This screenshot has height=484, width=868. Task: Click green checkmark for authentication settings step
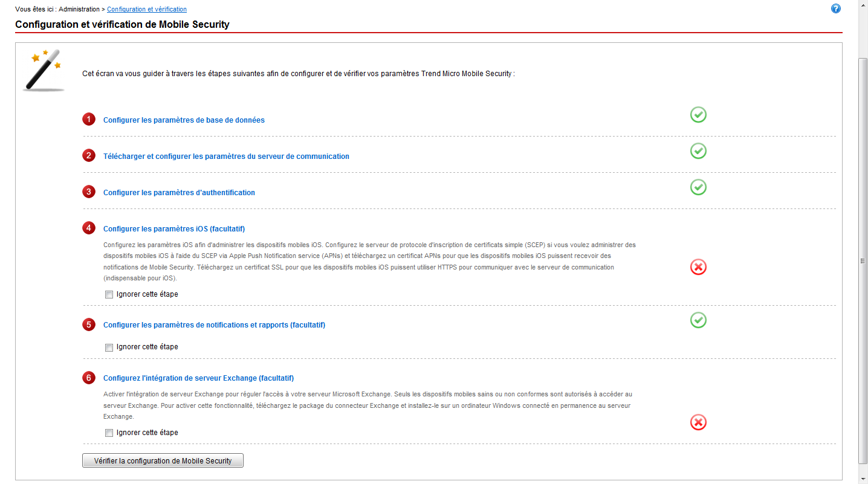[698, 187]
